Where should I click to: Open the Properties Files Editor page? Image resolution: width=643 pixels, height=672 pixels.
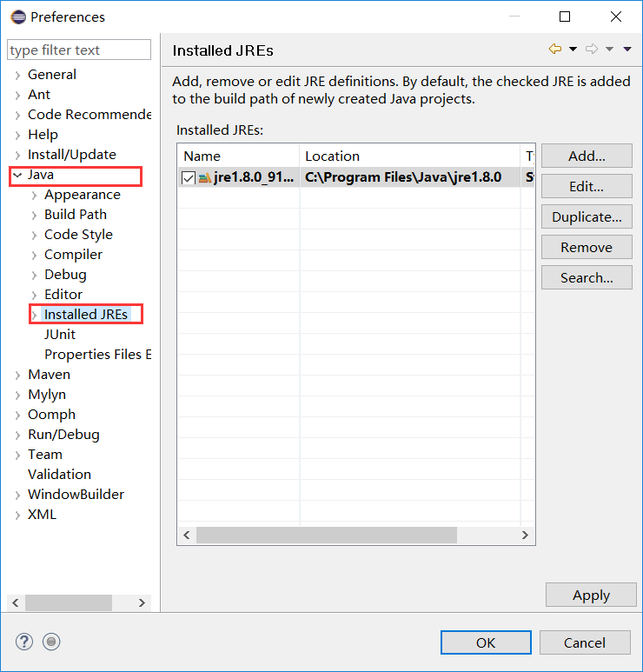pos(97,355)
